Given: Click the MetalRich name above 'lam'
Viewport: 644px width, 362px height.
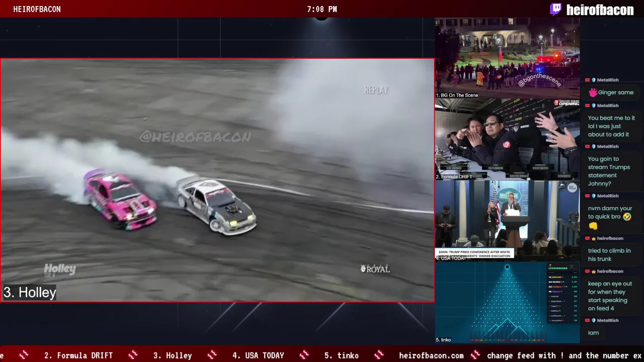Looking at the screenshot, I should pyautogui.click(x=608, y=320).
